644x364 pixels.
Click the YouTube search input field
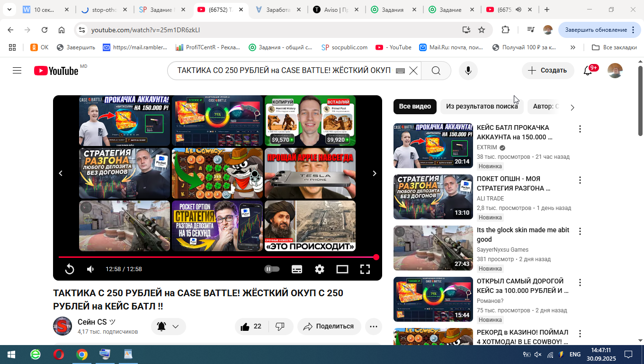pos(284,71)
